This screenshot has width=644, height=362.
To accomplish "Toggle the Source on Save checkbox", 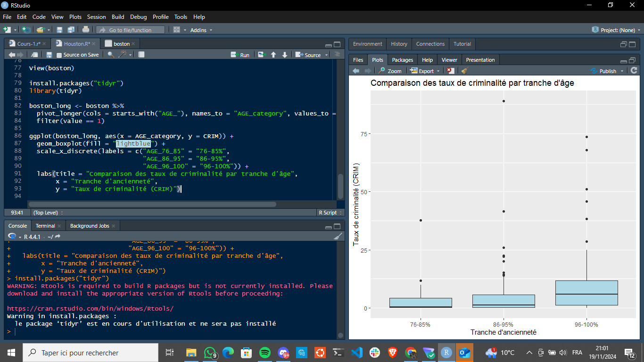I will [x=59, y=55].
